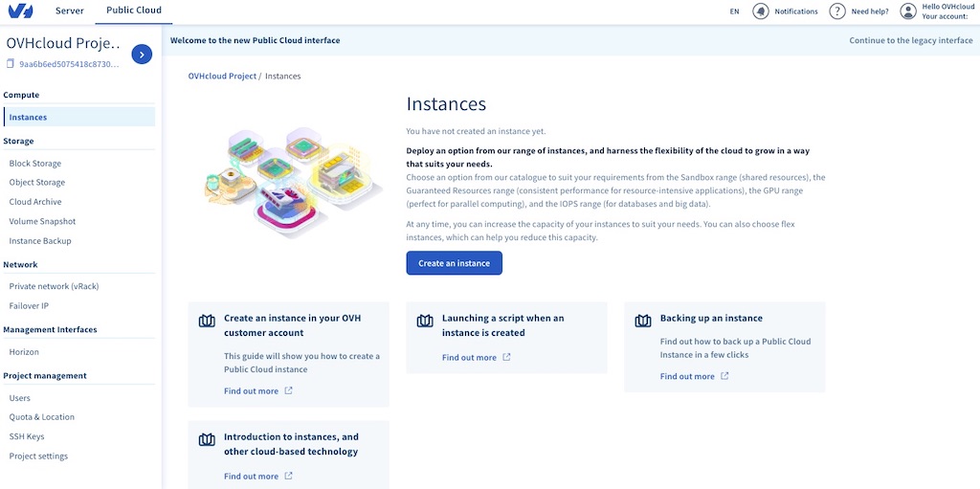Click the Need help? label
Screen dimensions: 980x489
point(870,11)
